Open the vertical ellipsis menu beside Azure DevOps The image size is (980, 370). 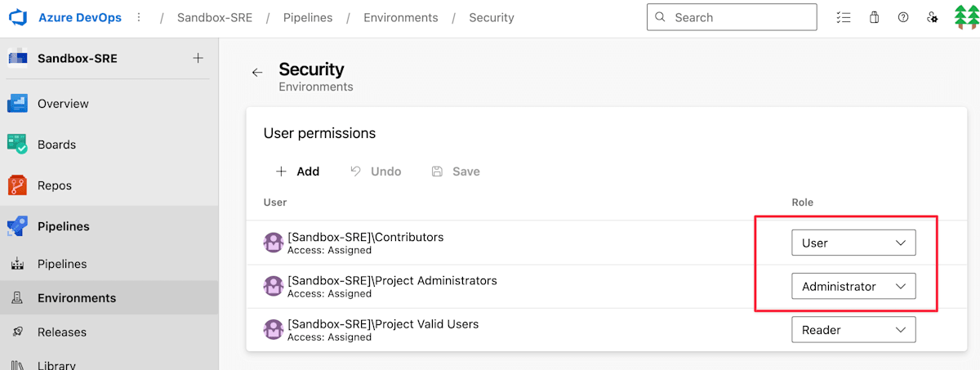pos(139,17)
